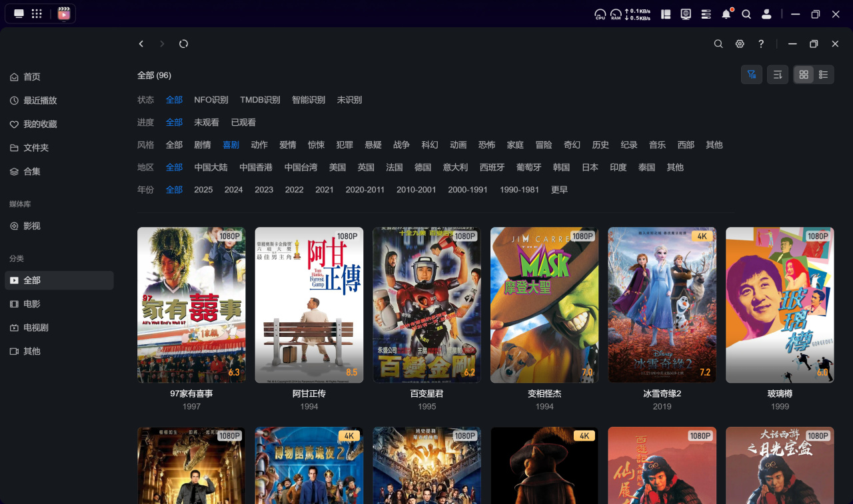
Task: Select 全部 in the 风格 row
Action: (x=174, y=144)
